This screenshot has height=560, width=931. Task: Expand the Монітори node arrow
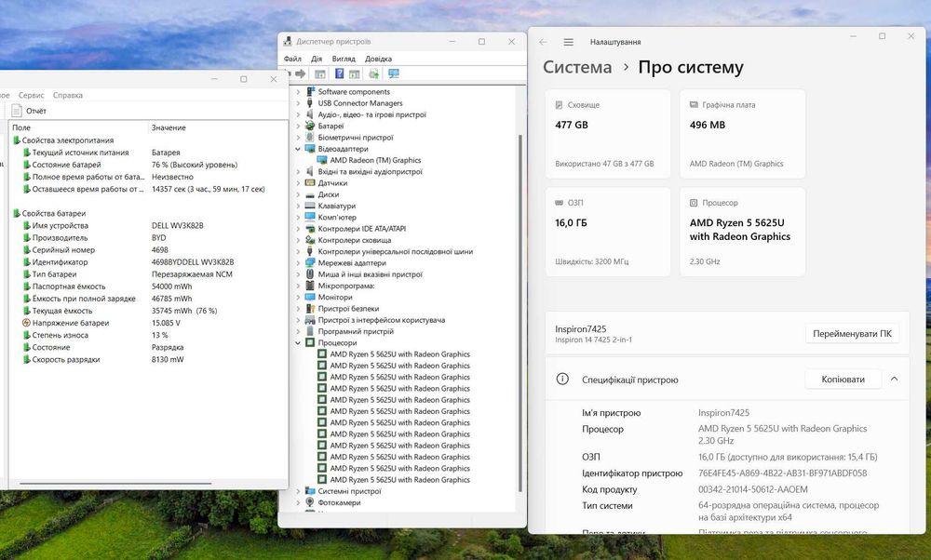[298, 297]
